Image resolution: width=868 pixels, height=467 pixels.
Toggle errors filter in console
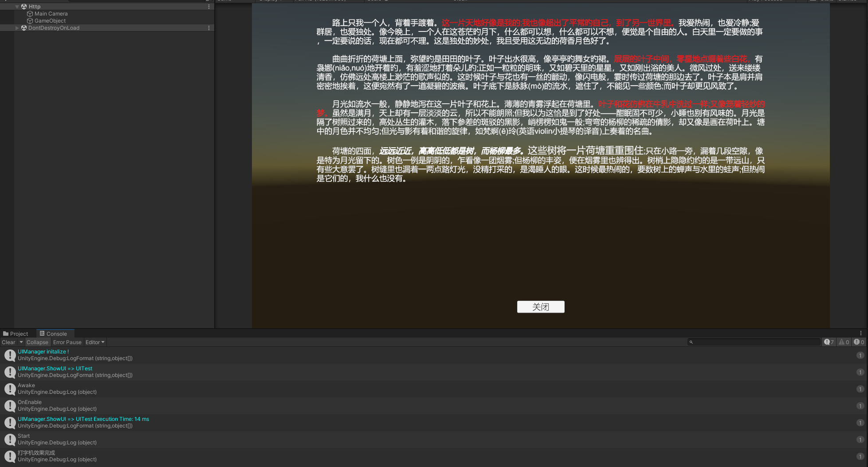(x=859, y=342)
